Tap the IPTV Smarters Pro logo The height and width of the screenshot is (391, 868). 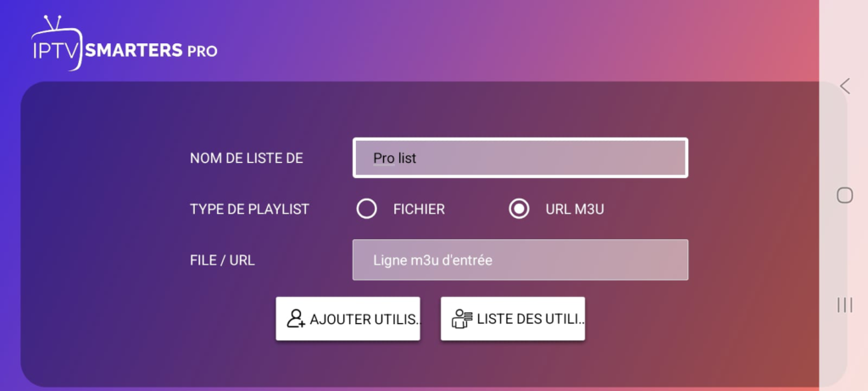click(124, 43)
